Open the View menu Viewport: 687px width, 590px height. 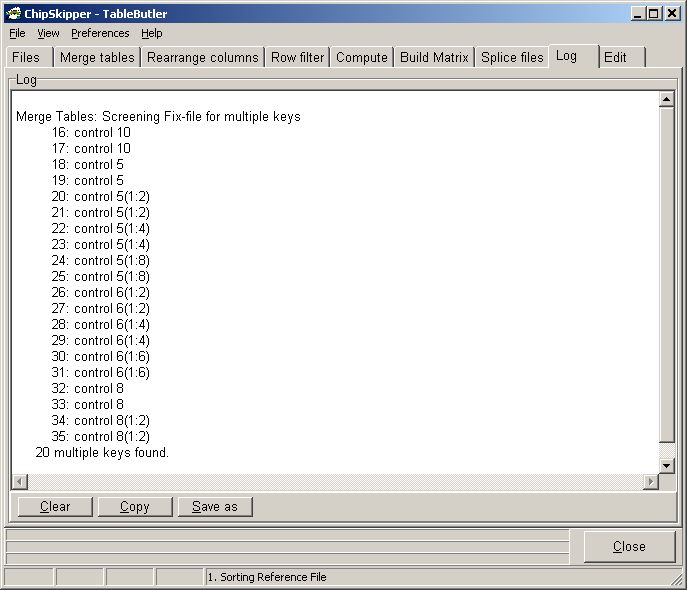48,33
